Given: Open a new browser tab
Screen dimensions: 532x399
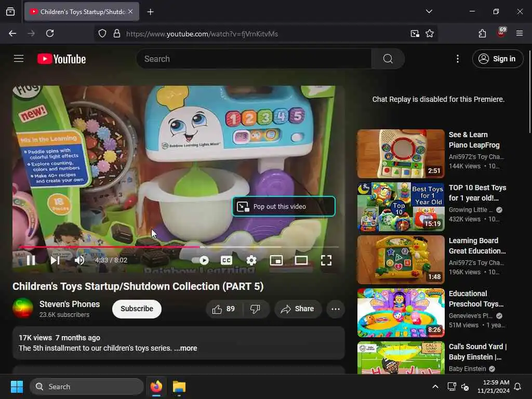Looking at the screenshot, I should 150,12.
